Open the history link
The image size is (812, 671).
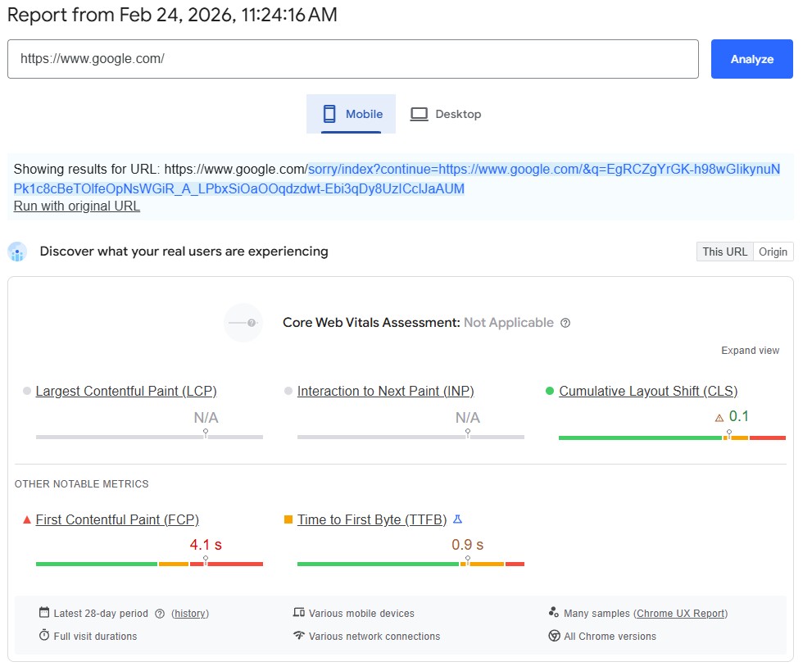pos(190,614)
